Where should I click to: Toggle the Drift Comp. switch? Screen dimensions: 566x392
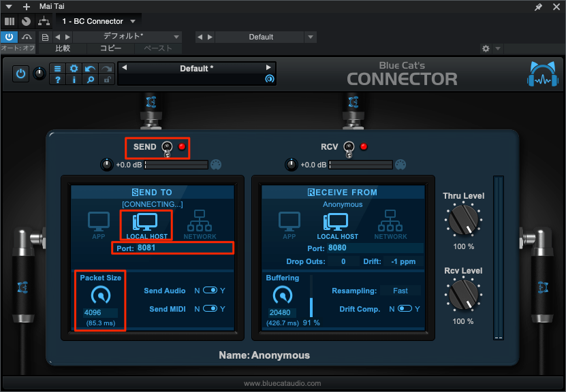405,309
